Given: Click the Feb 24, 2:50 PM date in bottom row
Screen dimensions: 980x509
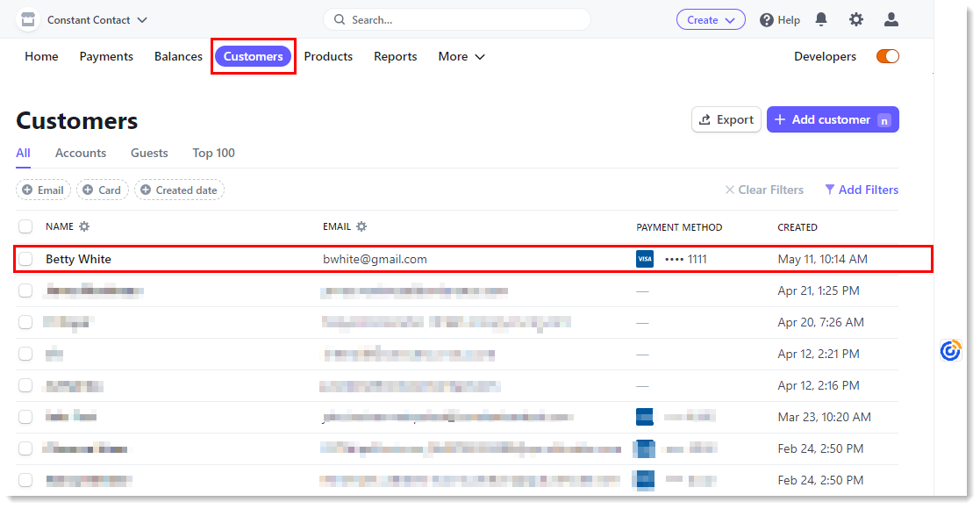Looking at the screenshot, I should [820, 480].
